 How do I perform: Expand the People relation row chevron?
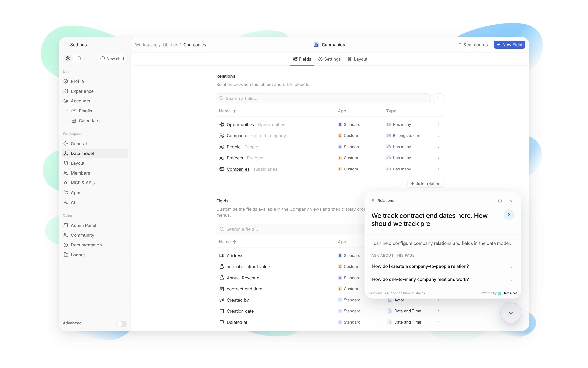(438, 147)
